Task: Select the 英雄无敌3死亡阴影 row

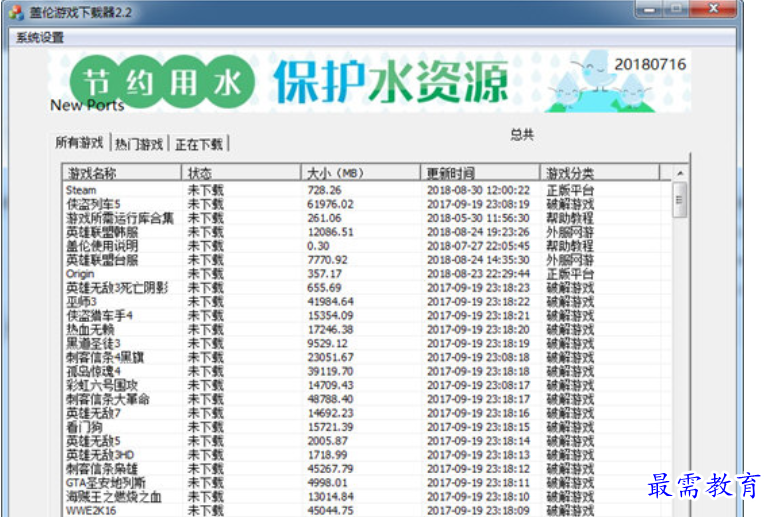Action: tap(367, 288)
